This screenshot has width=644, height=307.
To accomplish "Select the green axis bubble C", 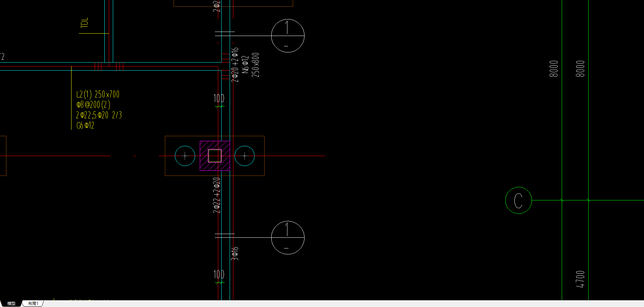I will click(518, 200).
